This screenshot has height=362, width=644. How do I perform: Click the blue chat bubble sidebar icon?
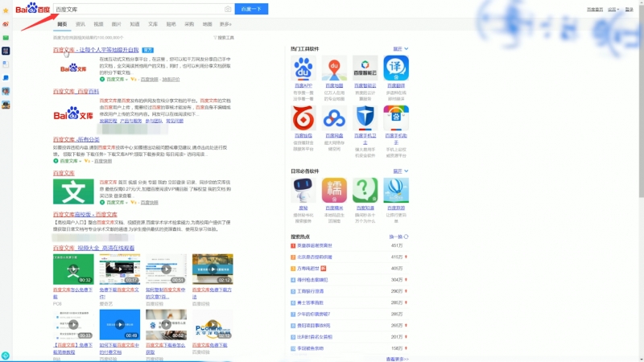[x=6, y=77]
